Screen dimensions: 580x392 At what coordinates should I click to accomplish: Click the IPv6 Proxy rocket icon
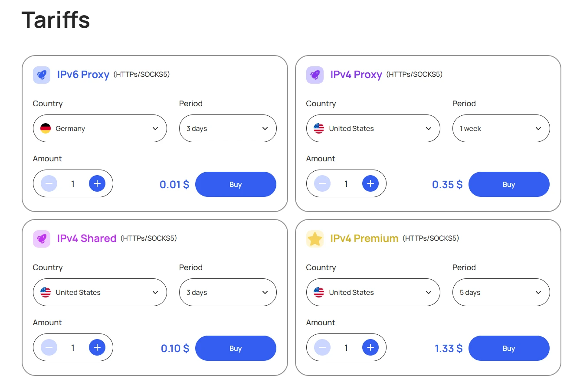42,75
